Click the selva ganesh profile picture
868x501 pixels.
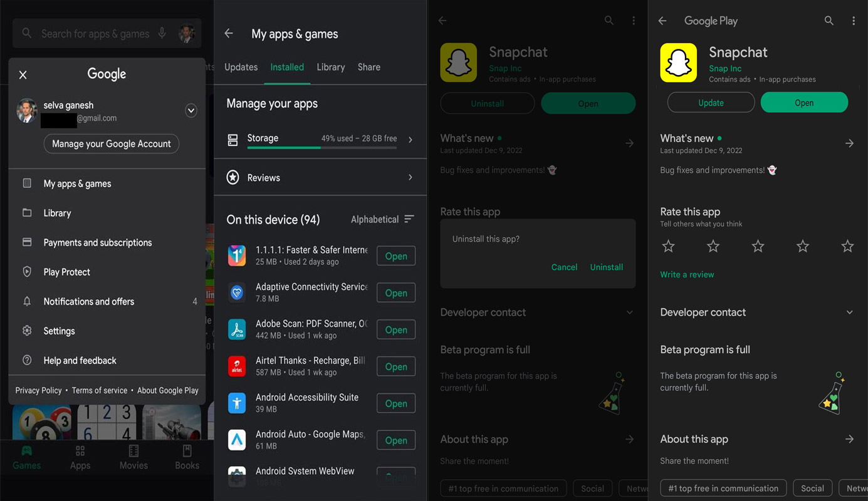click(x=27, y=111)
